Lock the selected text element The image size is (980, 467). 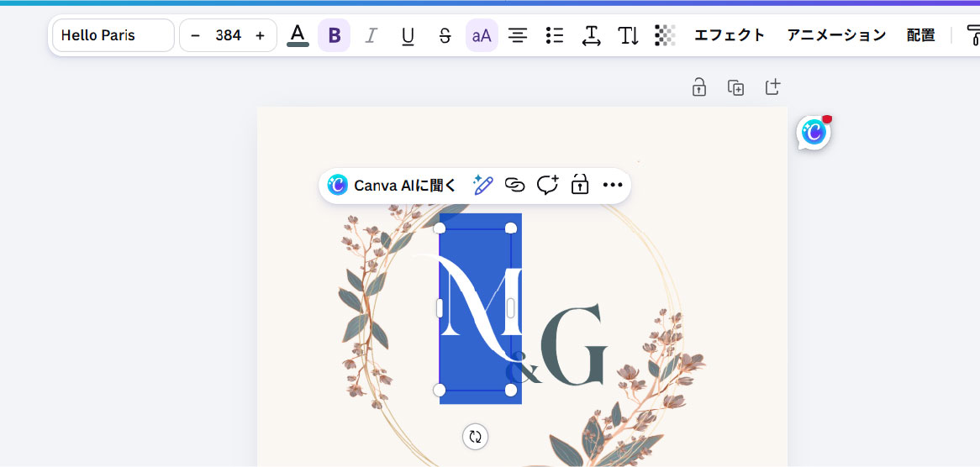coord(580,186)
